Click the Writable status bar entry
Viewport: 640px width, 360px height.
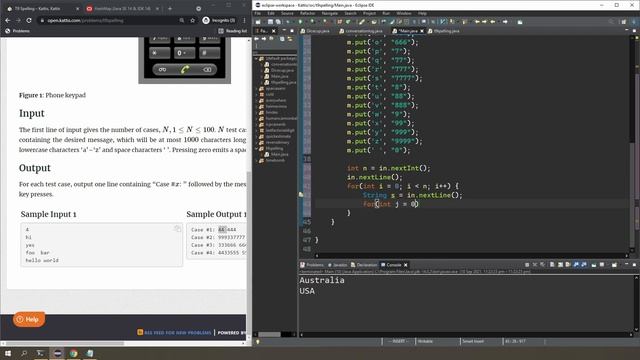pyautogui.click(x=425, y=341)
